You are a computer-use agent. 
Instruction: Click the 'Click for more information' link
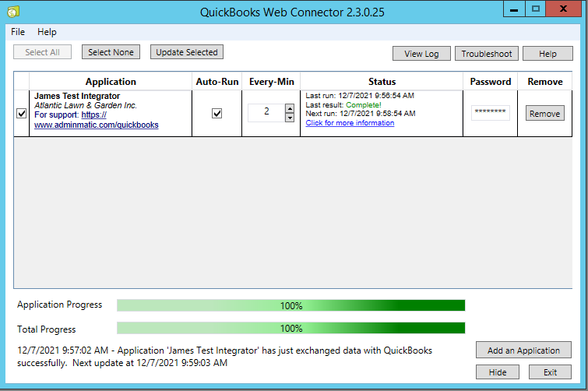[x=350, y=123]
